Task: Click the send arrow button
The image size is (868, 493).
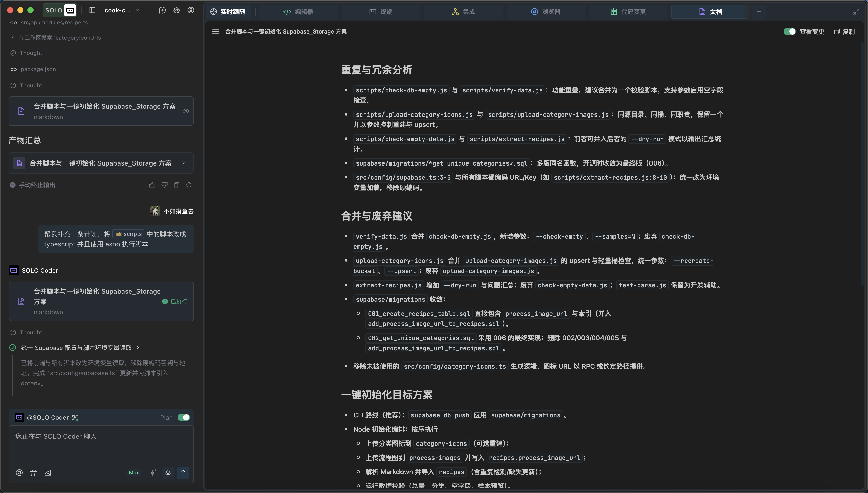Action: 183,473
